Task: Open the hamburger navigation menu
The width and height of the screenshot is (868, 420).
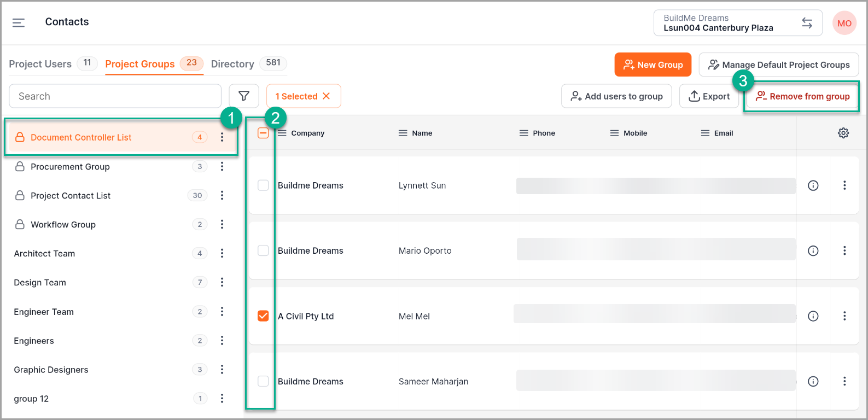Action: 19,22
